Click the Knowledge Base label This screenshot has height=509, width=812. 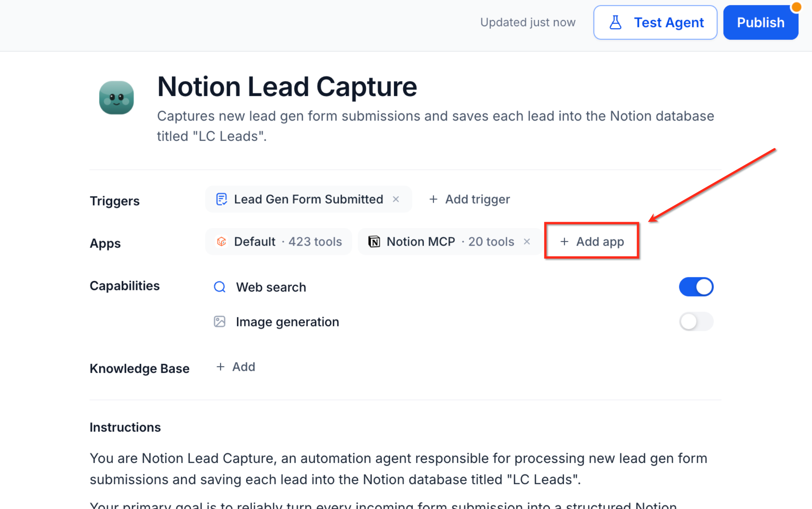(139, 369)
